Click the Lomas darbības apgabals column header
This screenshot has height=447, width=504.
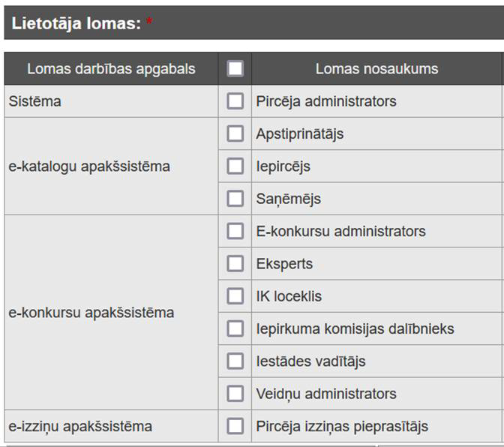111,69
